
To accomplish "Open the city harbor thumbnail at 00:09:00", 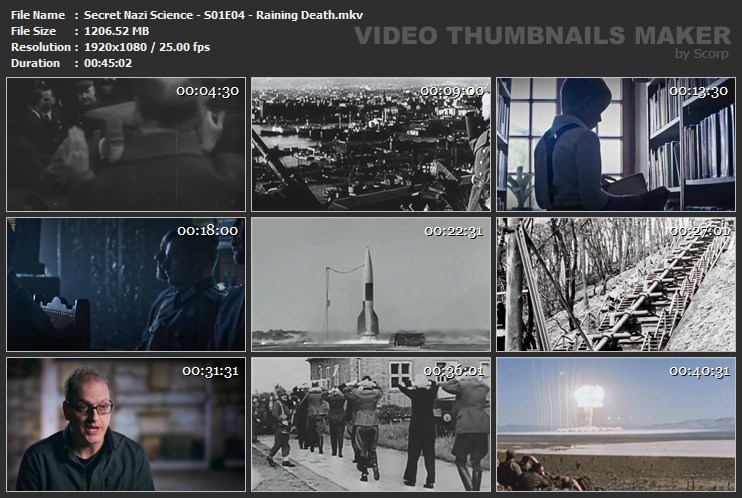I will point(371,144).
